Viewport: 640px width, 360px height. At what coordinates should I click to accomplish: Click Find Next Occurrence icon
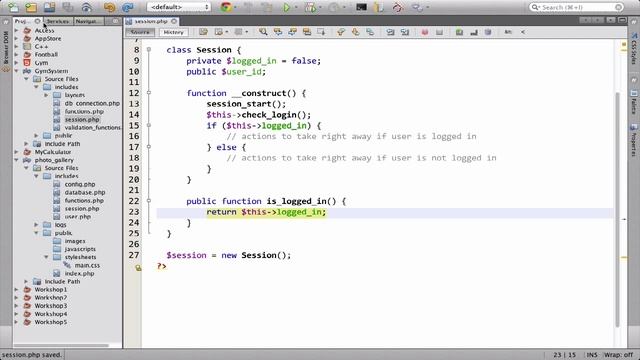point(292,32)
